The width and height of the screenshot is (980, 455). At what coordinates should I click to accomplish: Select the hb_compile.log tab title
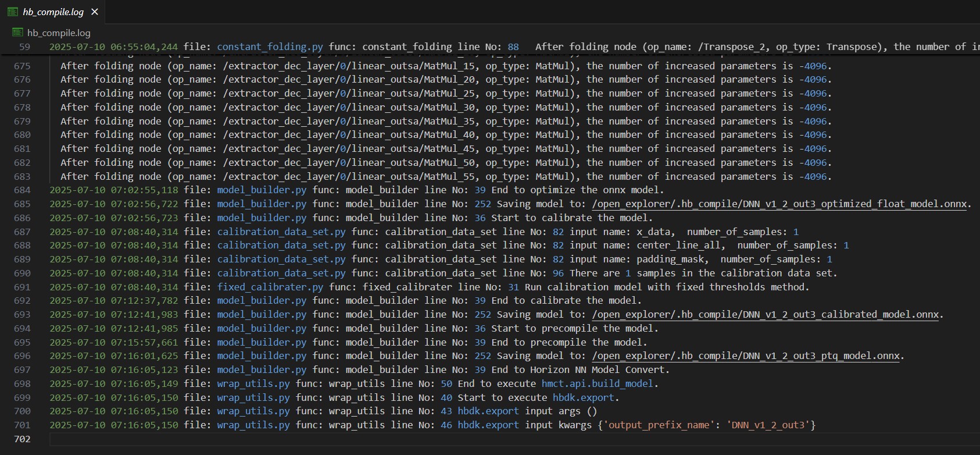coord(53,12)
